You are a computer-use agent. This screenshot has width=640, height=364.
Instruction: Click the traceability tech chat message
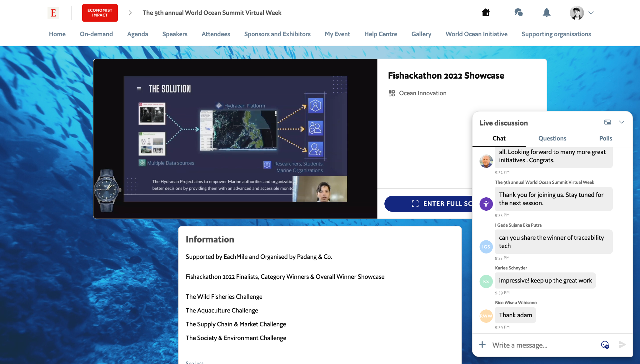point(554,242)
